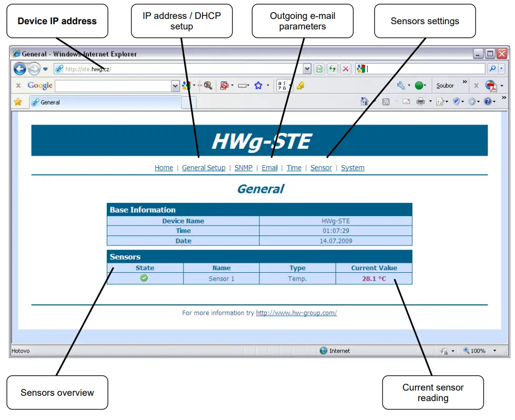Open the Soubor menu on the toolbar
This screenshot has width=515, height=420.
click(x=445, y=85)
